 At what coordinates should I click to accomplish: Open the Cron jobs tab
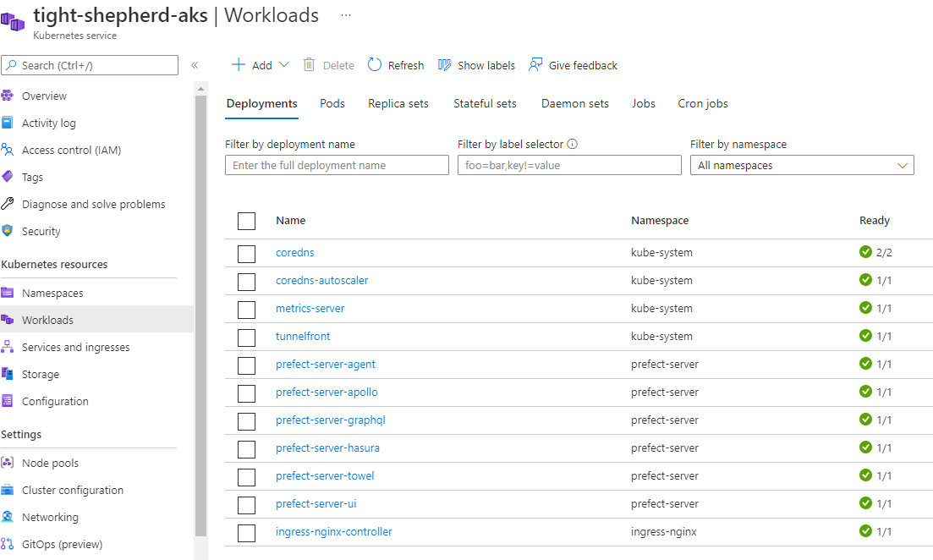click(703, 103)
